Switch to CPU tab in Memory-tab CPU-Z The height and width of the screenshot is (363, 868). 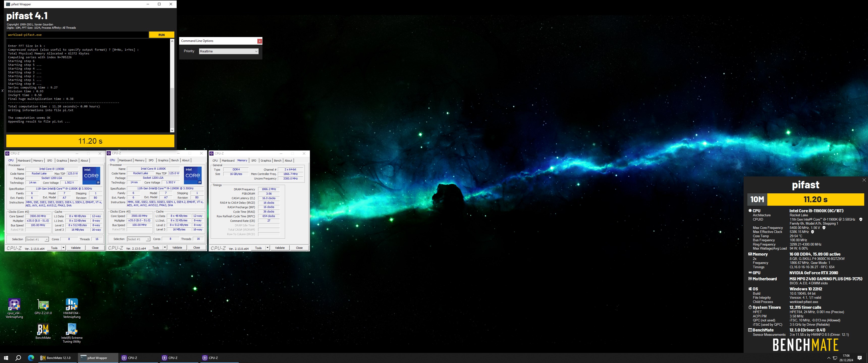click(x=215, y=161)
